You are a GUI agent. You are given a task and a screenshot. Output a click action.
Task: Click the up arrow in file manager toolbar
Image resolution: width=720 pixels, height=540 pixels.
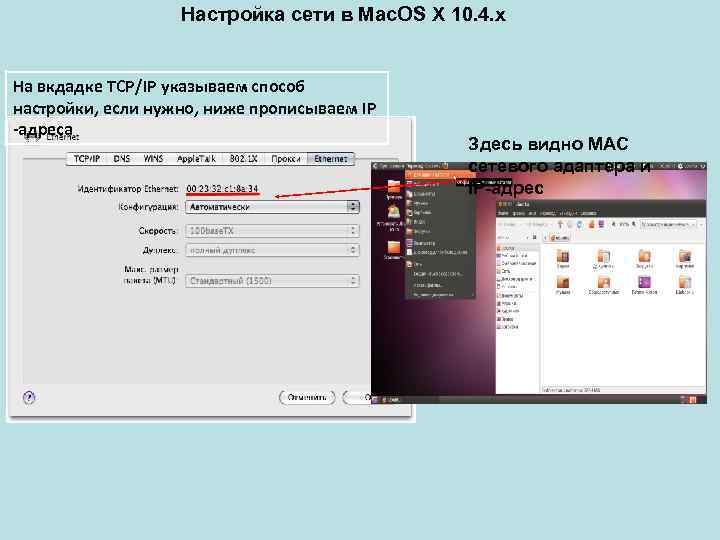coord(560,224)
